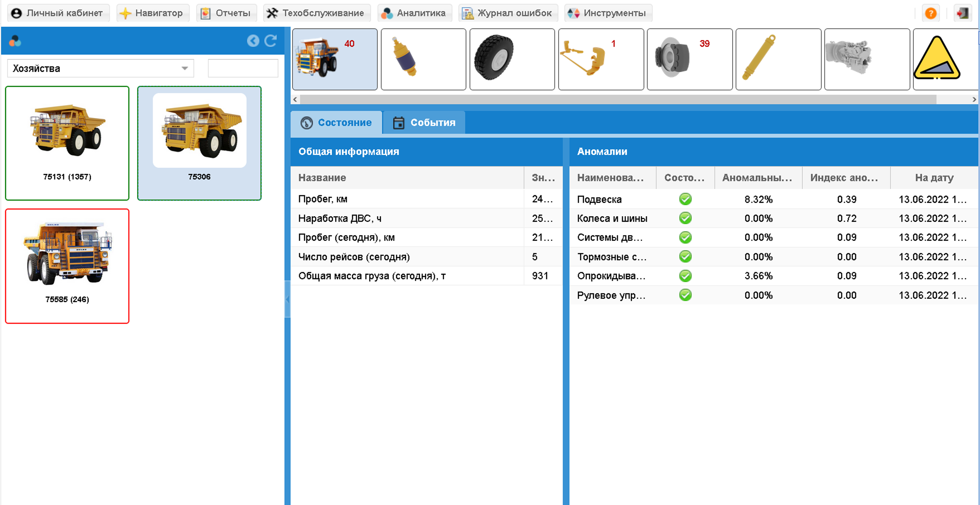Click the 8.32% anomaly value
Screen dimensions: 980x505
point(759,199)
